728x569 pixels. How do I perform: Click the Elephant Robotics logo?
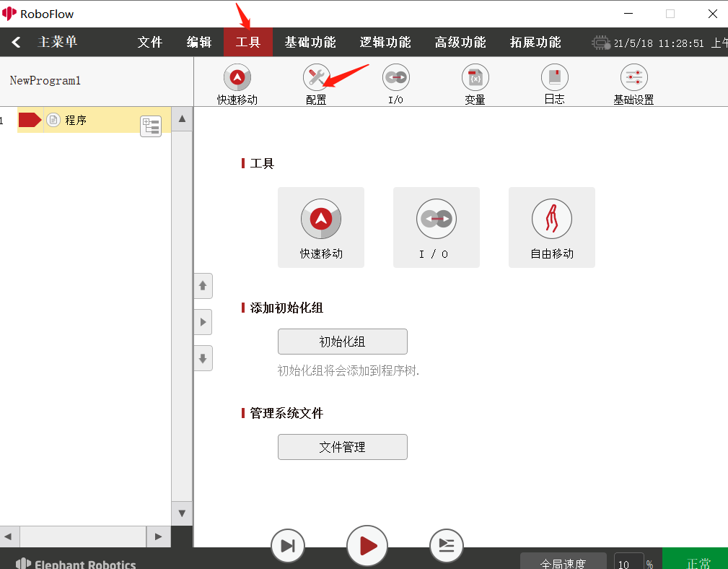[76, 563]
